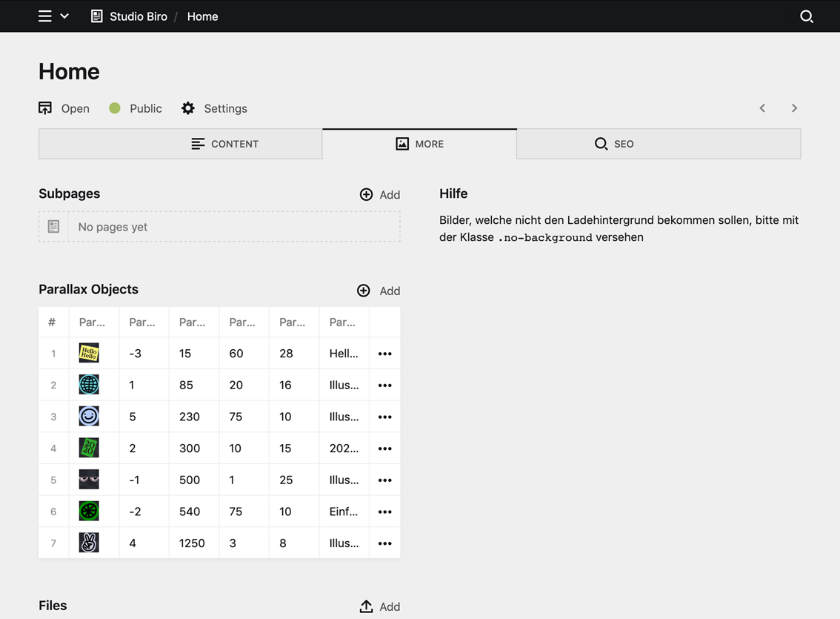Click the upload Add icon next to Files
Image resolution: width=840 pixels, height=619 pixels.
366,606
